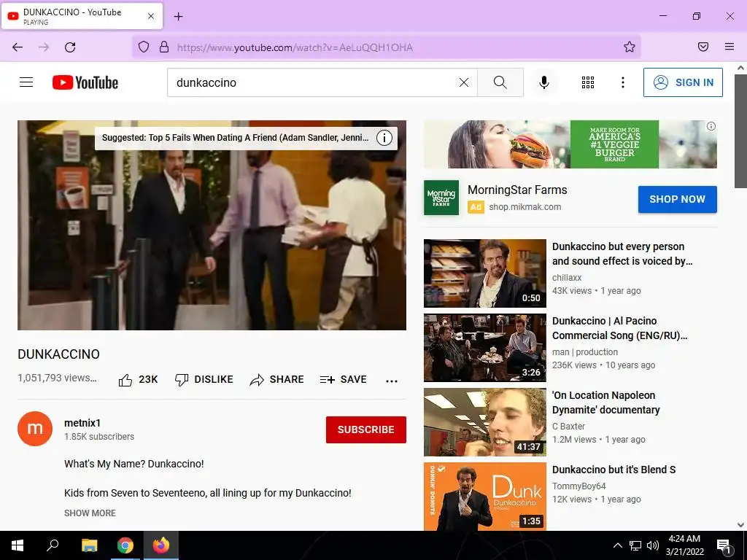Open a new browser tab
The height and width of the screenshot is (560, 747).
pos(178,17)
